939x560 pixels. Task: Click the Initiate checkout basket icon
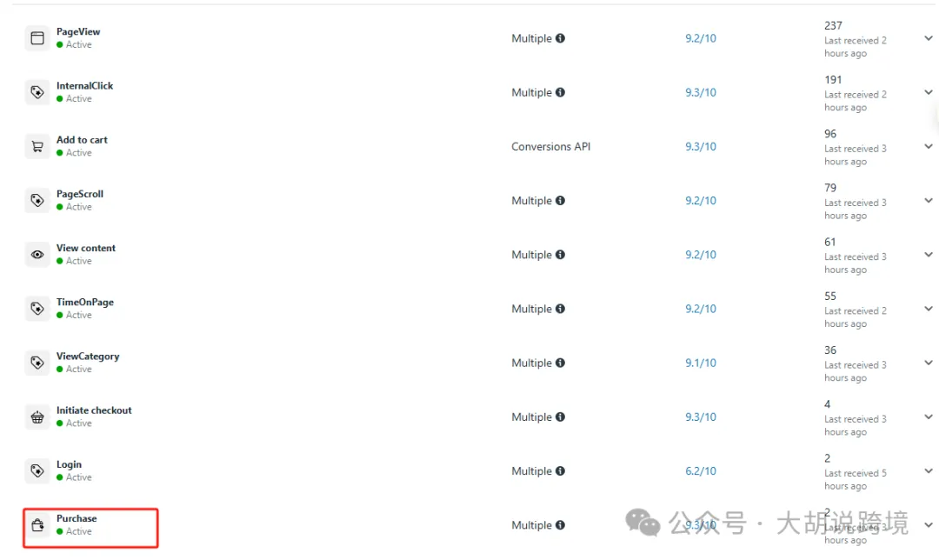point(37,417)
